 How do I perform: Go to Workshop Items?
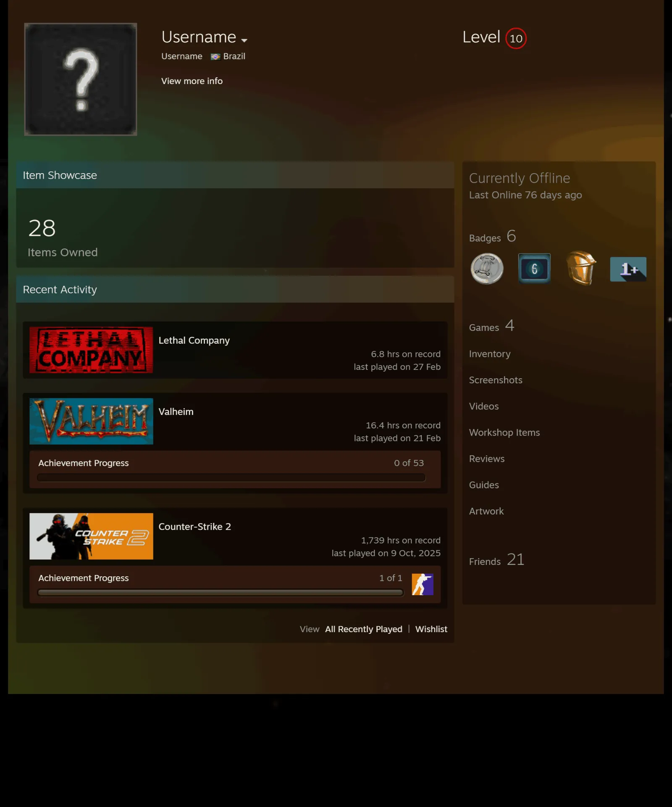click(504, 433)
